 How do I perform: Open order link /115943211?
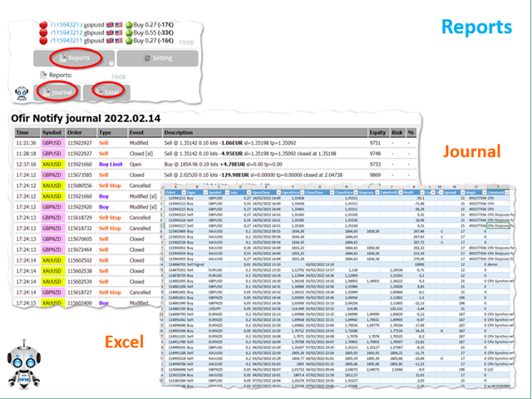pos(66,41)
